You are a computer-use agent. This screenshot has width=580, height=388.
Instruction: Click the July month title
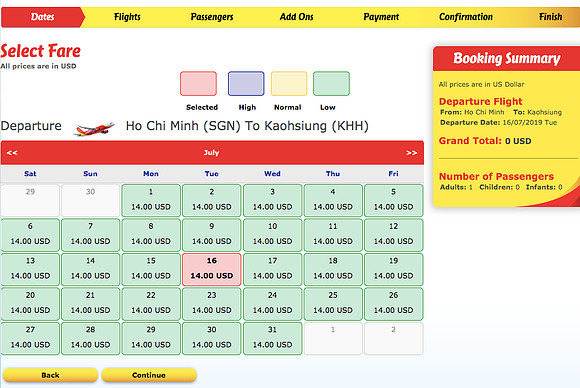coord(212,153)
